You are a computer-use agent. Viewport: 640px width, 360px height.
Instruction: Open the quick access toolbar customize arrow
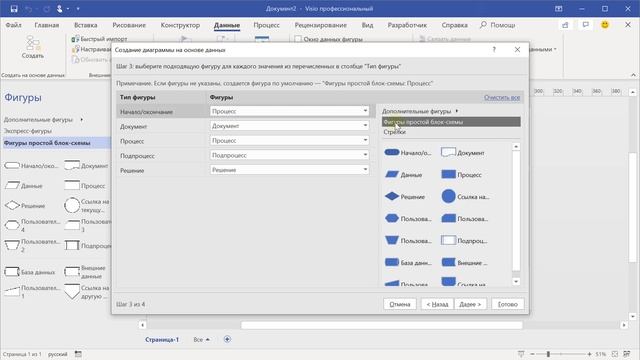click(78, 9)
